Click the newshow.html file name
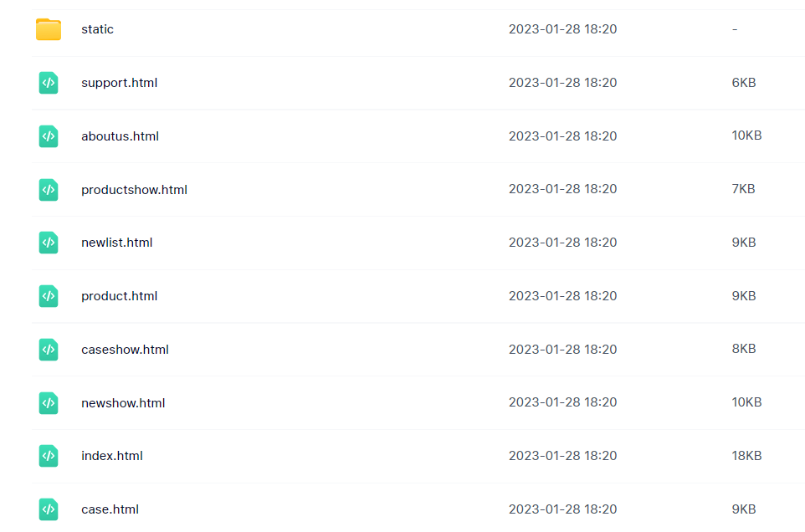 click(x=123, y=402)
